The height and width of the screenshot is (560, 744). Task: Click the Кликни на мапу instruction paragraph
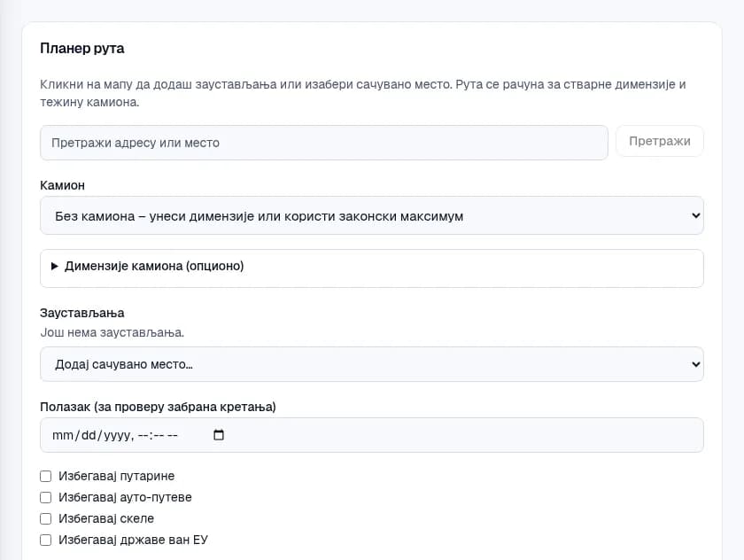coord(363,93)
